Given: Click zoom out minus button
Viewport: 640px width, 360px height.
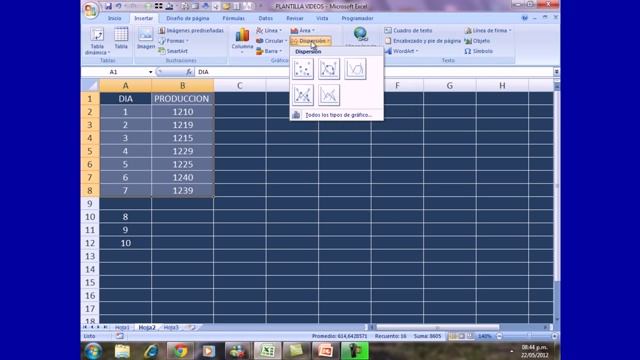Looking at the screenshot, I should tap(499, 336).
